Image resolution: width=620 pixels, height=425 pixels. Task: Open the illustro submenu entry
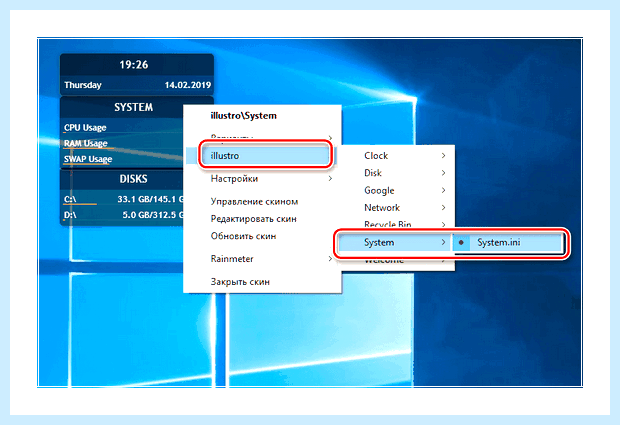pyautogui.click(x=261, y=155)
